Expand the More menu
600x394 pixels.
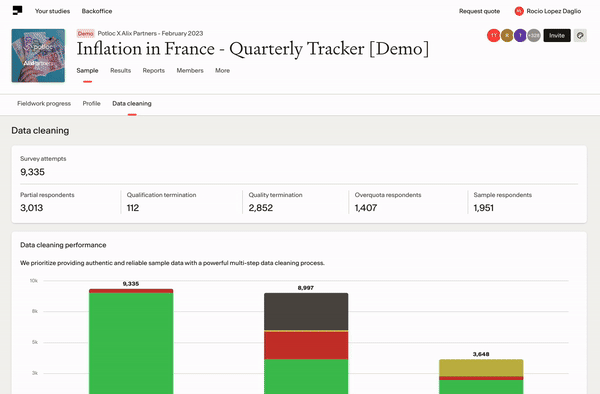click(x=222, y=70)
